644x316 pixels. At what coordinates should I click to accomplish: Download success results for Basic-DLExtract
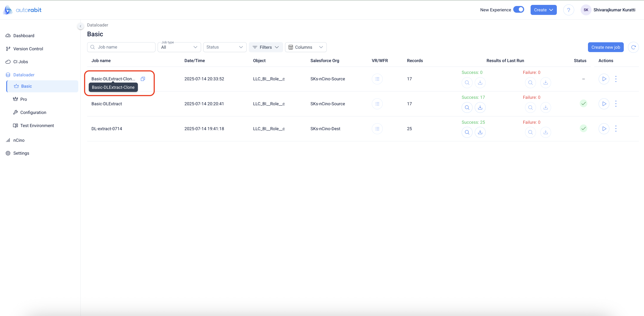[x=480, y=107]
